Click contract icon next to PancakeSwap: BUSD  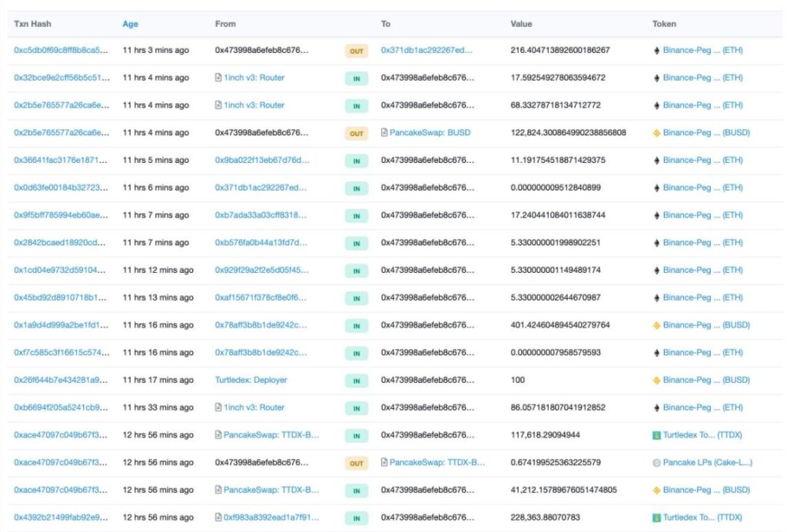(x=384, y=133)
